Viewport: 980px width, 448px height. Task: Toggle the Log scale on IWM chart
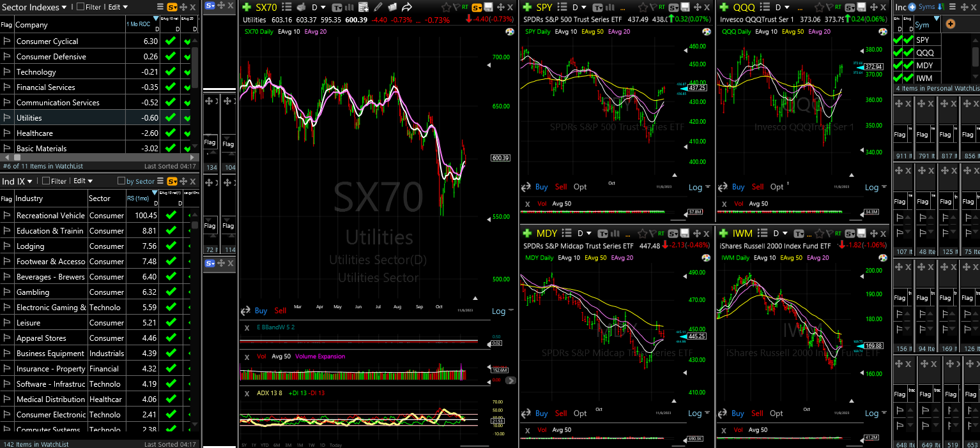pos(872,413)
